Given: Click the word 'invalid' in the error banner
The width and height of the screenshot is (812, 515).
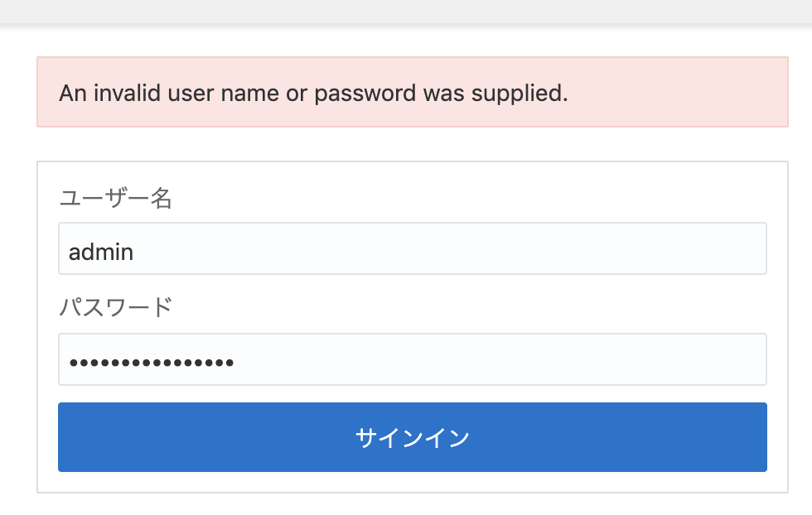Looking at the screenshot, I should (127, 94).
